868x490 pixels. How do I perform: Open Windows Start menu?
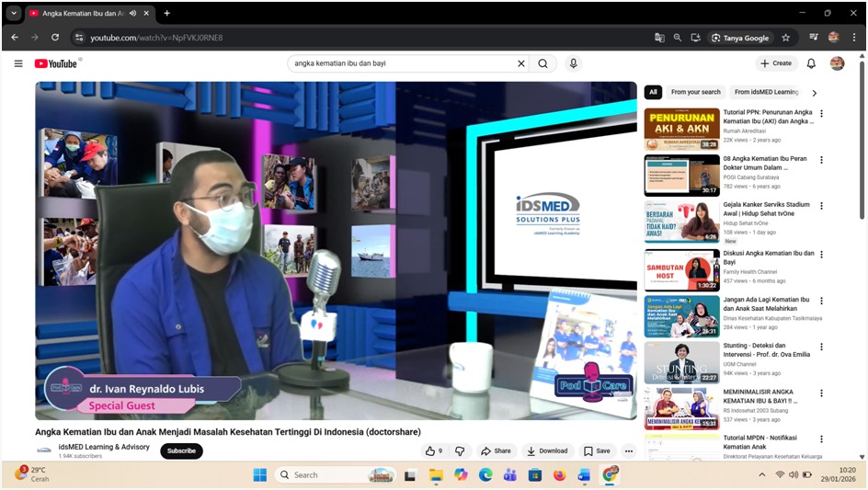pos(259,474)
